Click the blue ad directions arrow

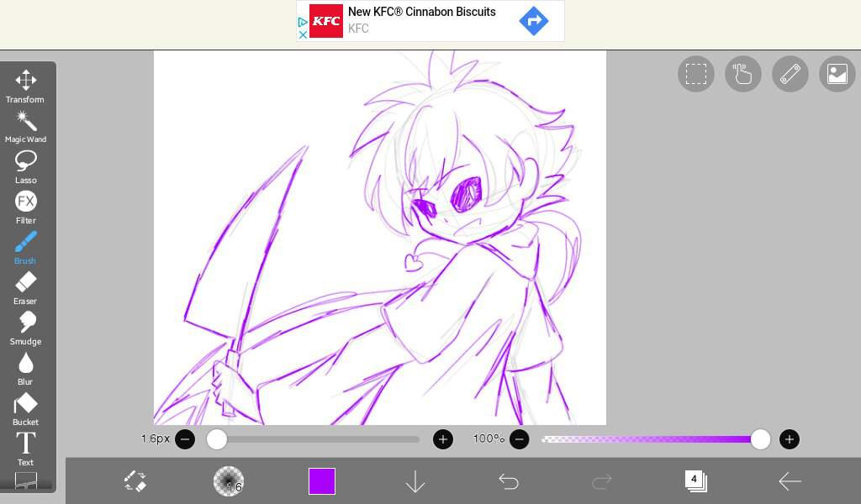tap(534, 21)
